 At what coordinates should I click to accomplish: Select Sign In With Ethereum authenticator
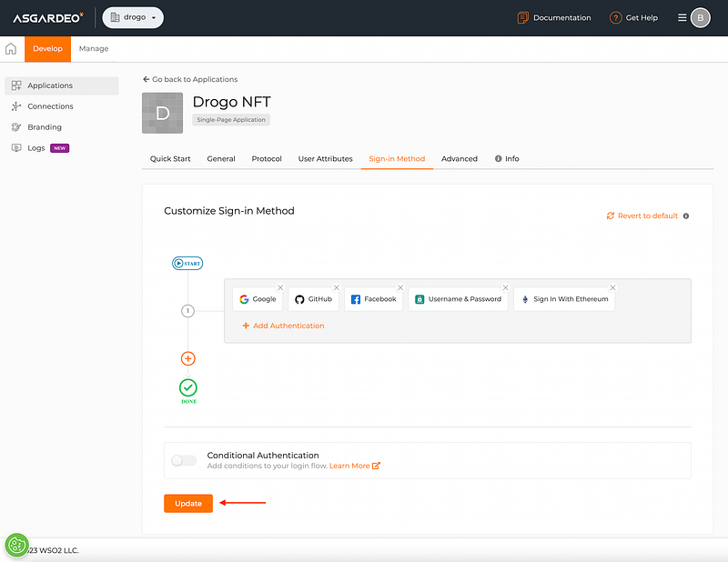point(564,299)
